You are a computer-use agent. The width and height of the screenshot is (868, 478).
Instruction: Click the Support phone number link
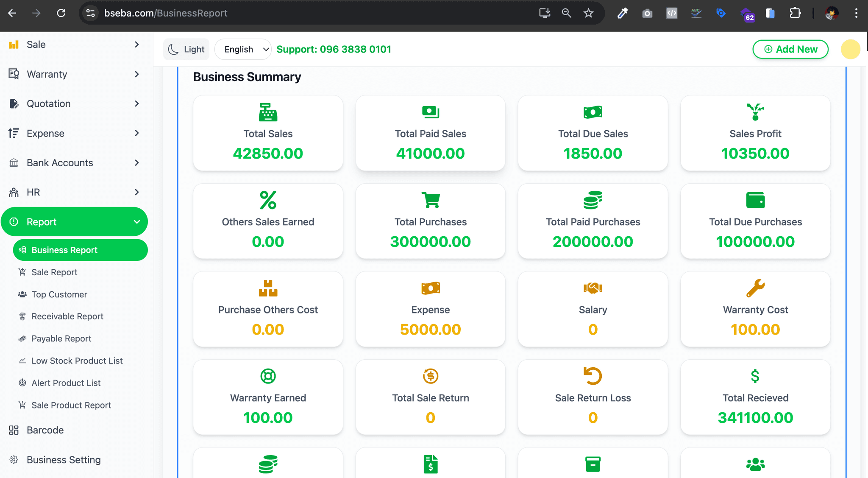tap(334, 49)
